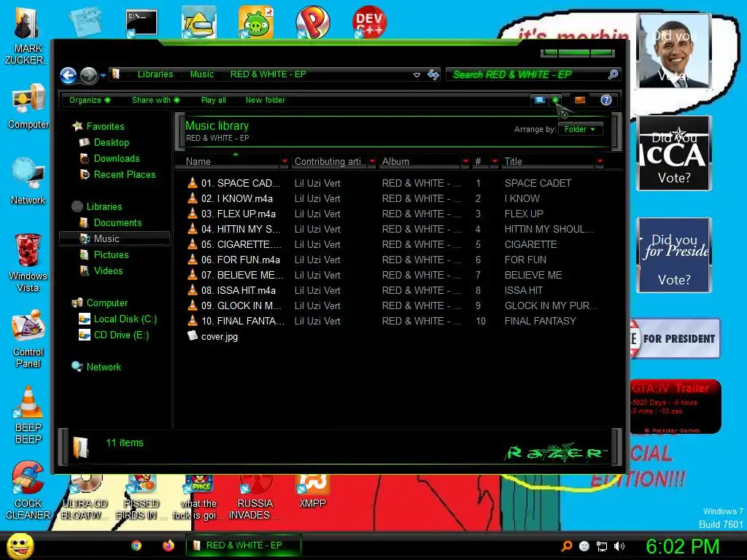This screenshot has height=560, width=747.
Task: Select the Network desktop icon
Action: pyautogui.click(x=28, y=181)
